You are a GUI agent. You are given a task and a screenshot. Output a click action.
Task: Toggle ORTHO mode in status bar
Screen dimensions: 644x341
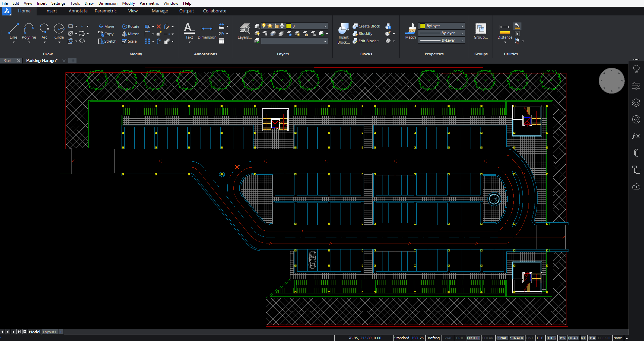point(473,338)
